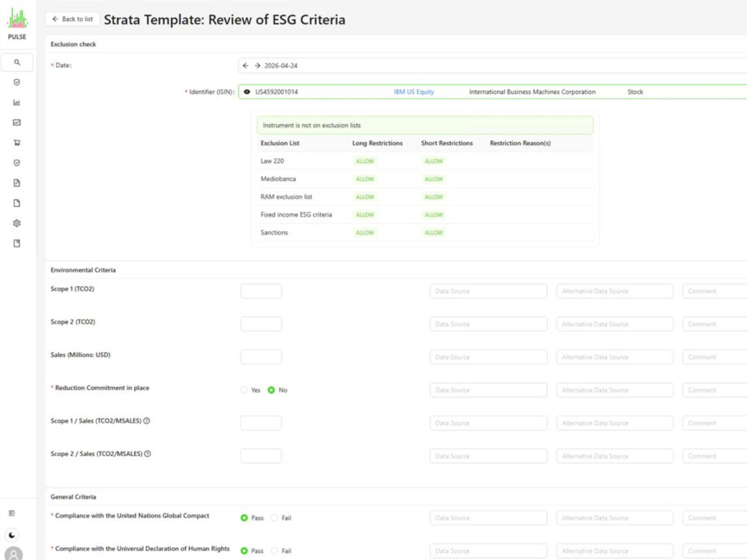Click Data Source for United Nations Global Compact
The height and width of the screenshot is (560, 747).
coord(489,517)
